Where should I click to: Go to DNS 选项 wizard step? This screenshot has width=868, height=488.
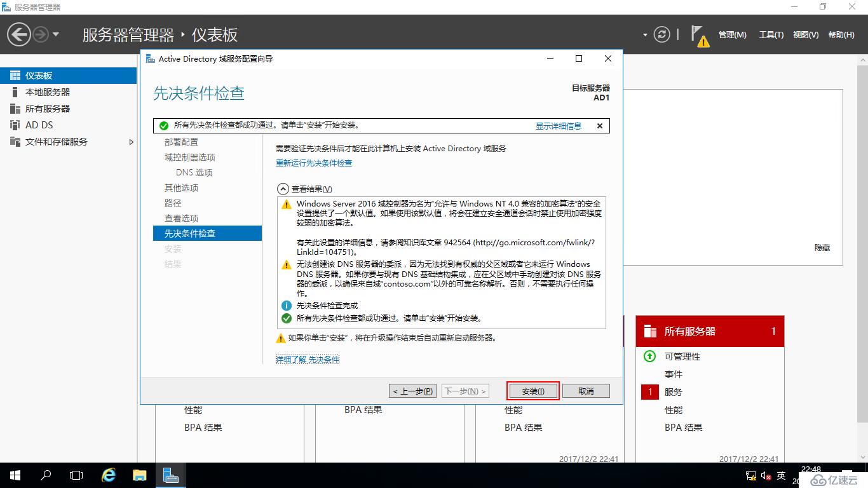[x=194, y=172]
